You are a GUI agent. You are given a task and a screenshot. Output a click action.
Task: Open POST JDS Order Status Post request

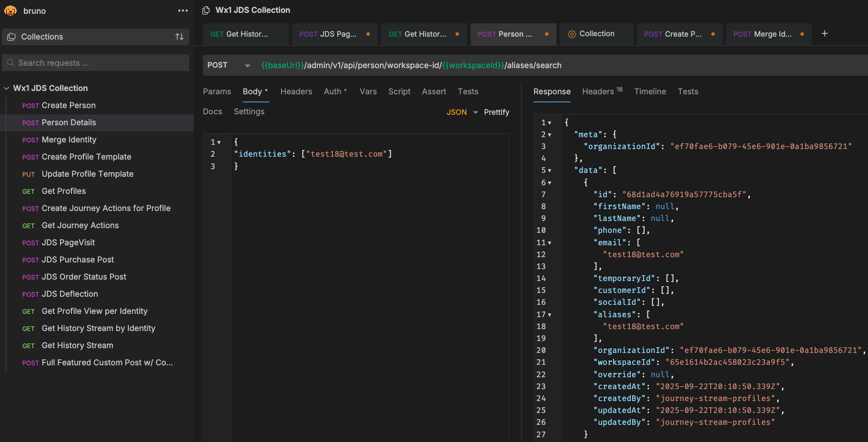tap(97, 277)
